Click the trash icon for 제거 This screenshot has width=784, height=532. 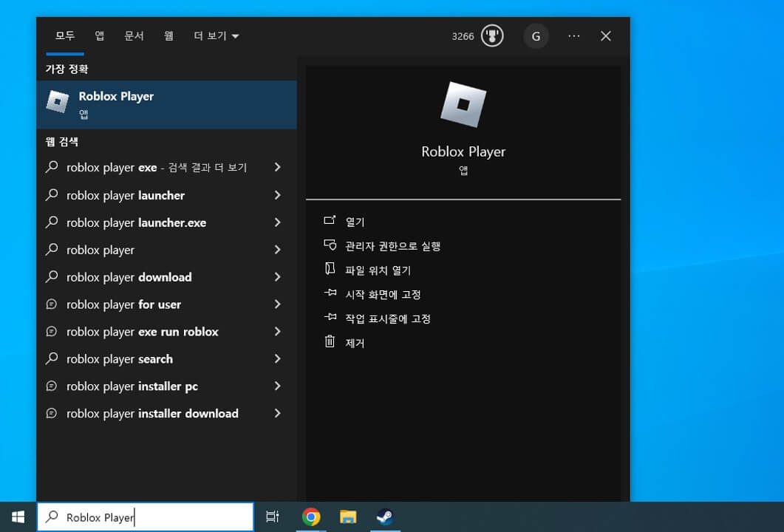tap(330, 341)
